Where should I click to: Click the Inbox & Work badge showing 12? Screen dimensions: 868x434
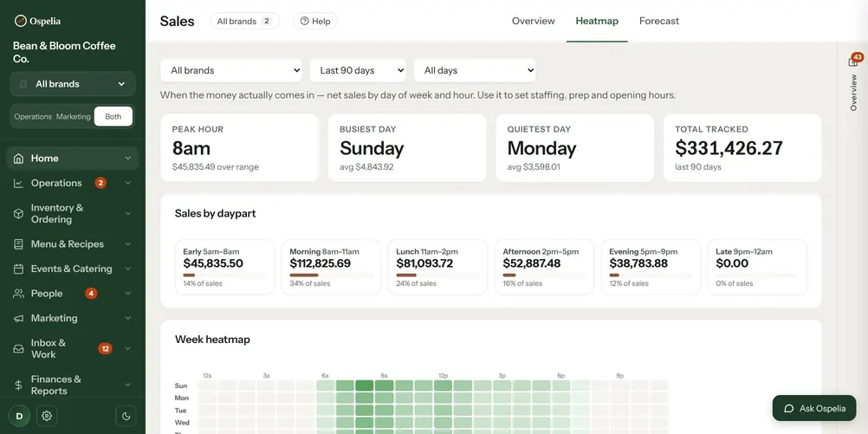click(105, 349)
